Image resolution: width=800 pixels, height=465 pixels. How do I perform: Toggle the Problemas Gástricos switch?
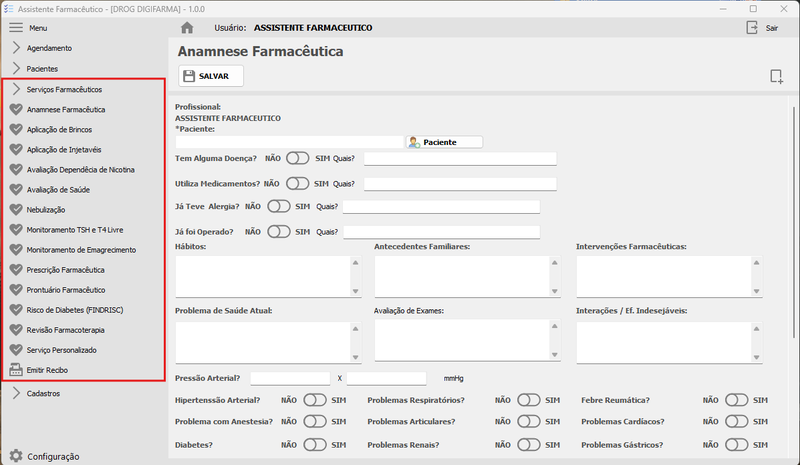(x=737, y=445)
